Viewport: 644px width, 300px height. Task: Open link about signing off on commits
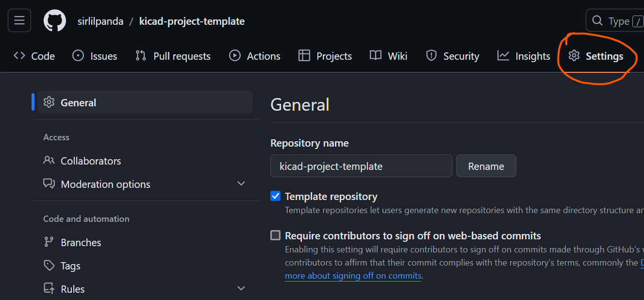[x=353, y=276]
